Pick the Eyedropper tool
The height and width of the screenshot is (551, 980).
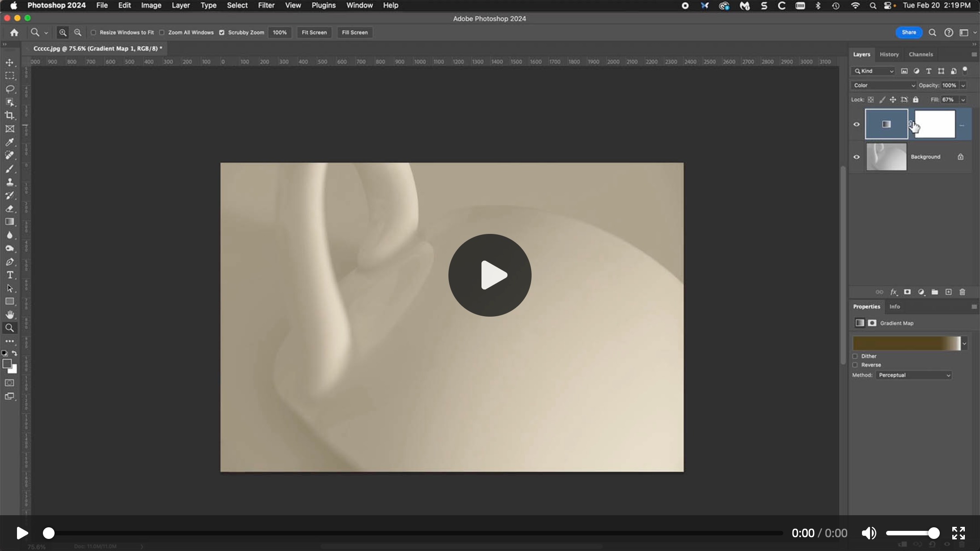click(x=9, y=142)
